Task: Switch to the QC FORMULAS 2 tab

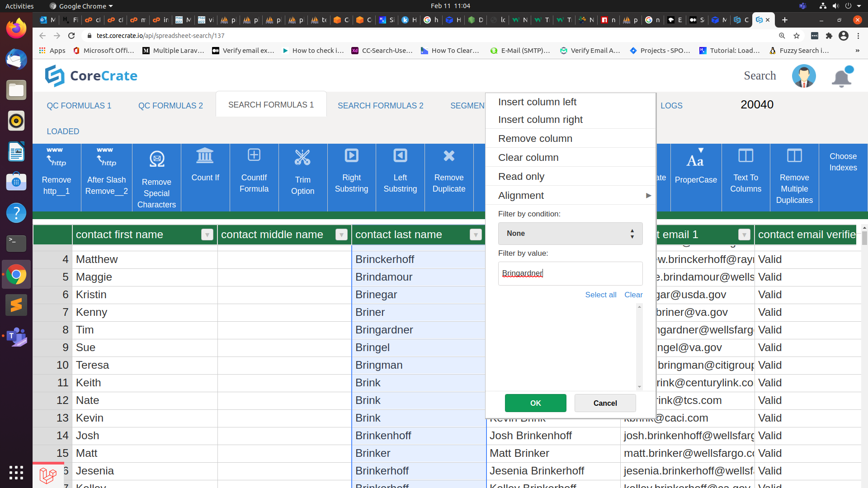Action: (170, 106)
